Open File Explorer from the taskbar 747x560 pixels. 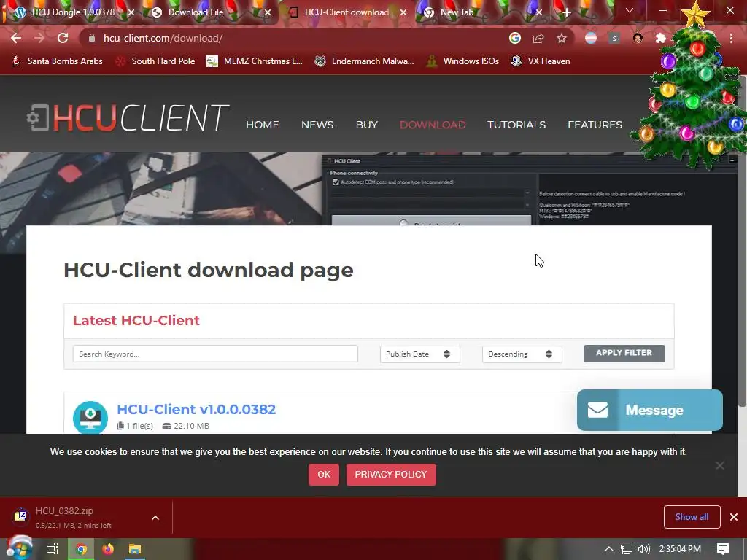tap(135, 549)
